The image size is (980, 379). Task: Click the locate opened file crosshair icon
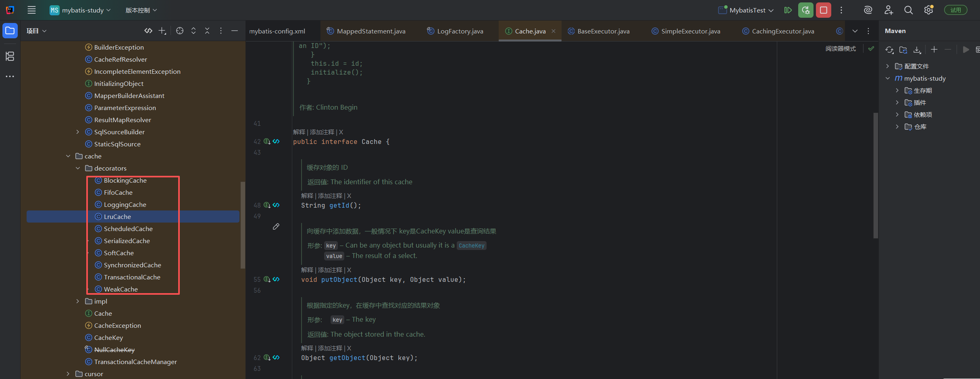pyautogui.click(x=180, y=31)
